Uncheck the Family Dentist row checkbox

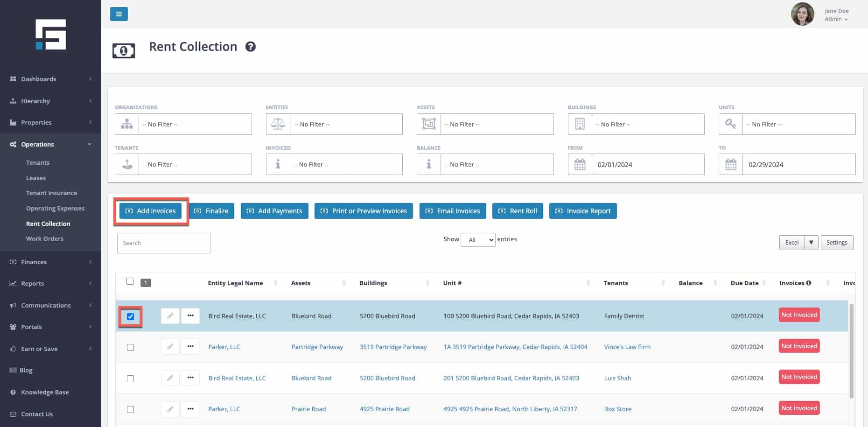130,316
